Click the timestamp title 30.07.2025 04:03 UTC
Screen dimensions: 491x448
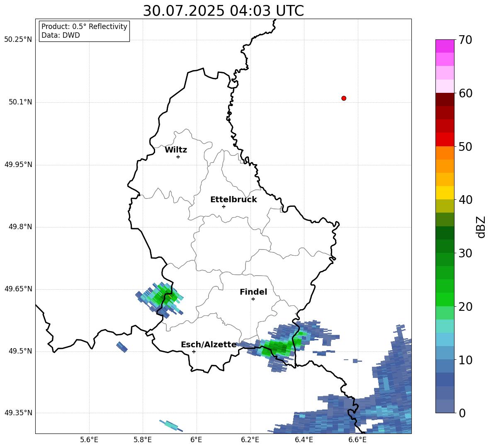click(223, 11)
